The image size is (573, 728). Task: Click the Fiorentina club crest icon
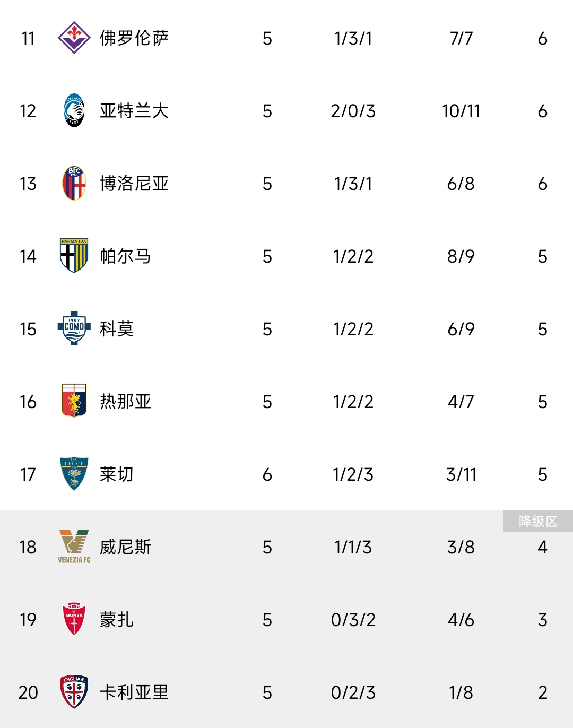click(x=74, y=38)
